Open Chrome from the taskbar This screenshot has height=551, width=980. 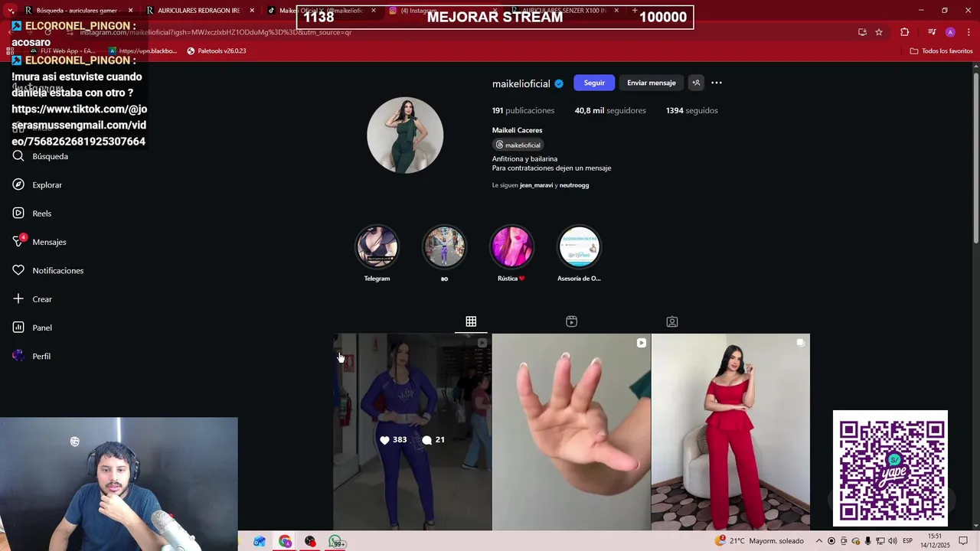pos(285,541)
